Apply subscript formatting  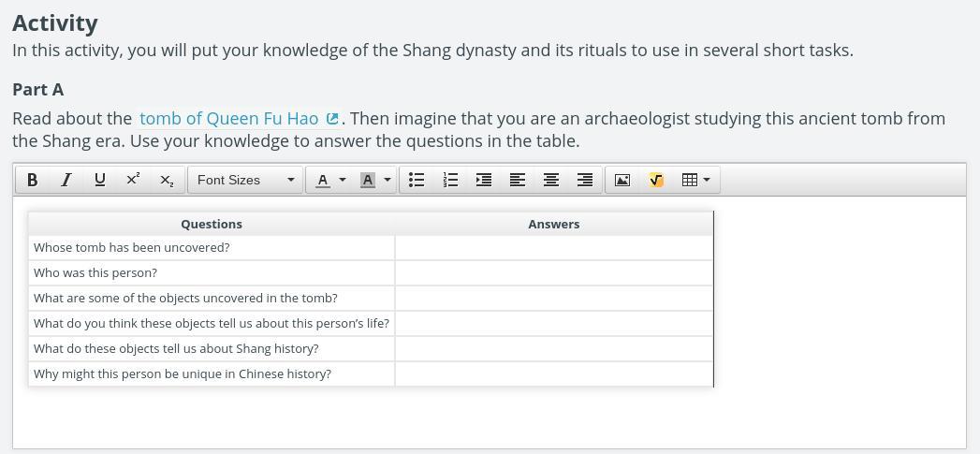166,180
